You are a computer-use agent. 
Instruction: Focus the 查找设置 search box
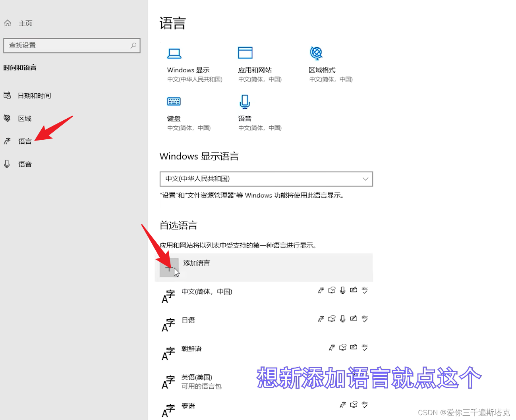(72, 46)
